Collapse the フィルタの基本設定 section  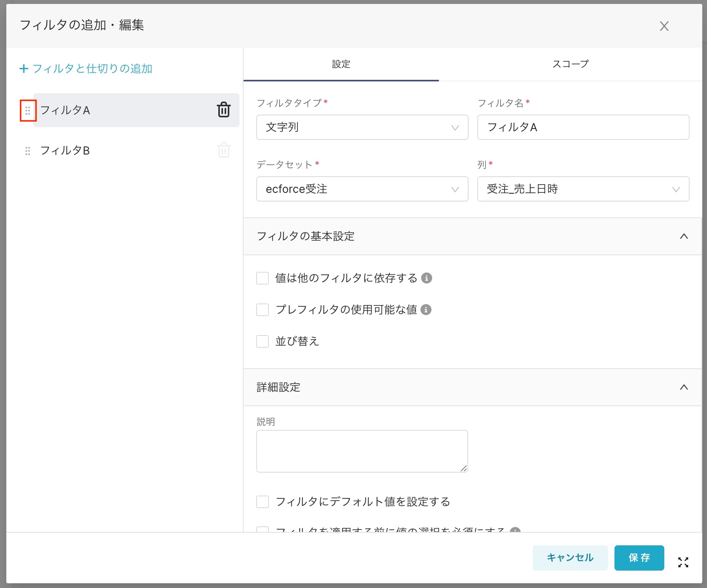pyautogui.click(x=684, y=236)
